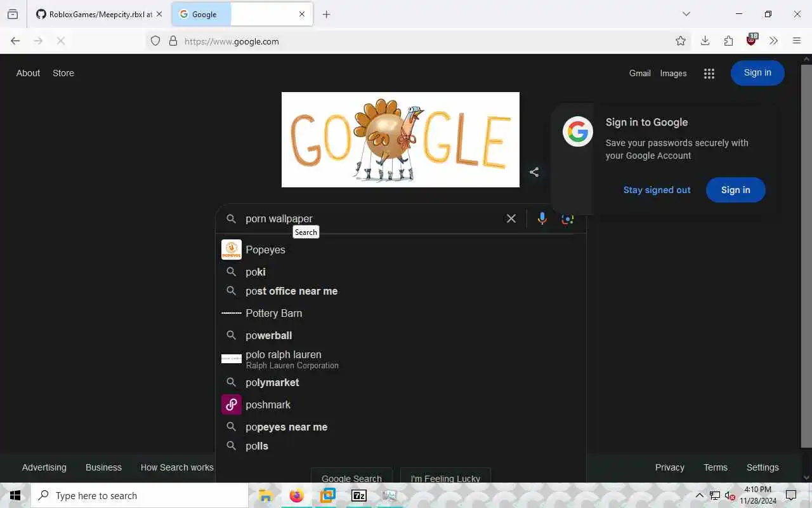This screenshot has width=812, height=508.
Task: Open the Business footer link
Action: coord(103,467)
